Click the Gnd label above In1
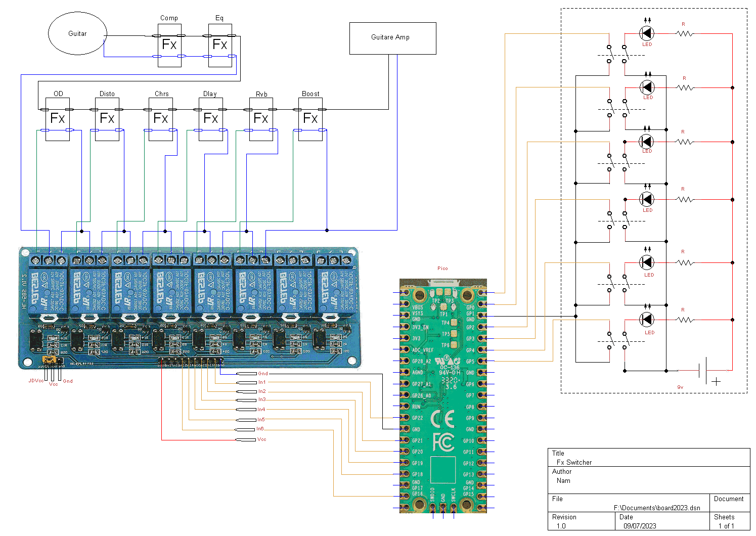Viewport: 756px width, 536px height. pos(263,374)
